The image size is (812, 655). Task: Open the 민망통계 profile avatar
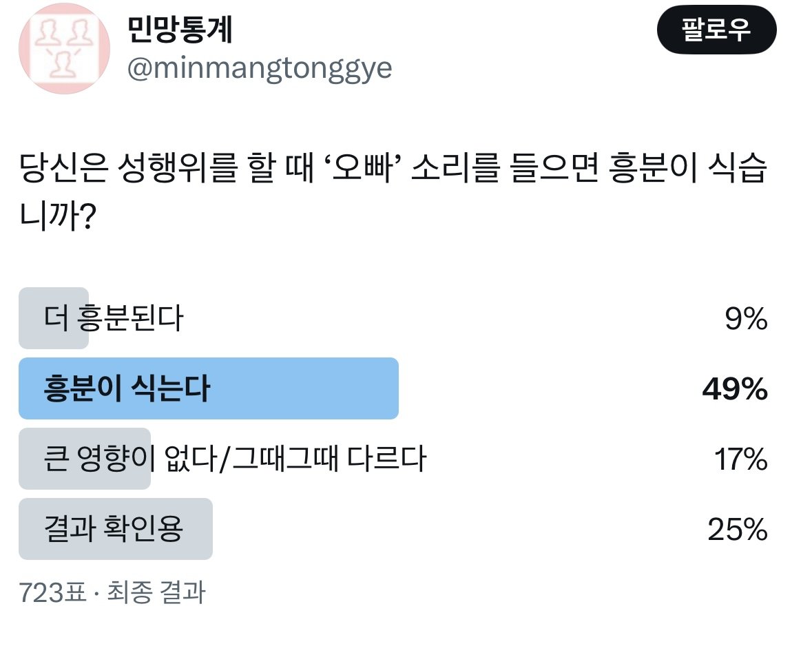coord(64,49)
